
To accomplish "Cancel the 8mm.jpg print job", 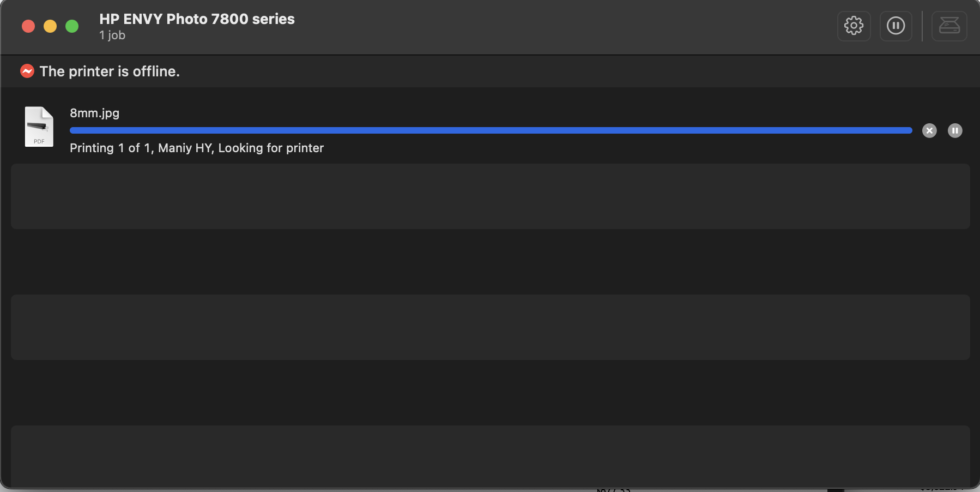I will (x=929, y=131).
